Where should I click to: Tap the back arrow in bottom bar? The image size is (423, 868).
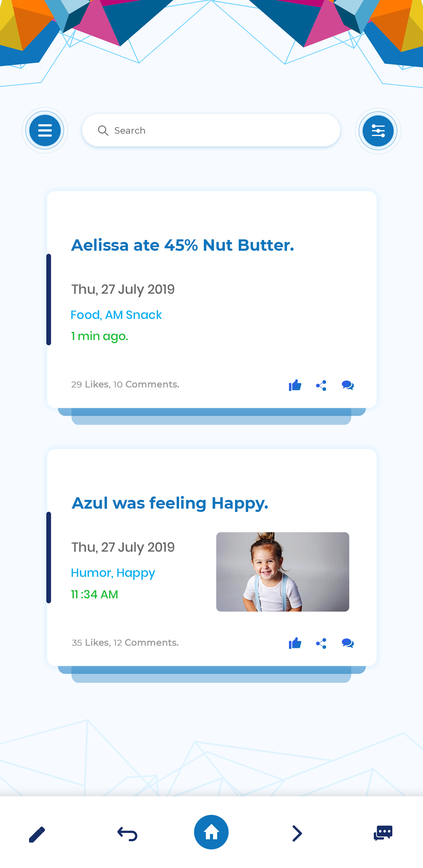[x=128, y=834]
